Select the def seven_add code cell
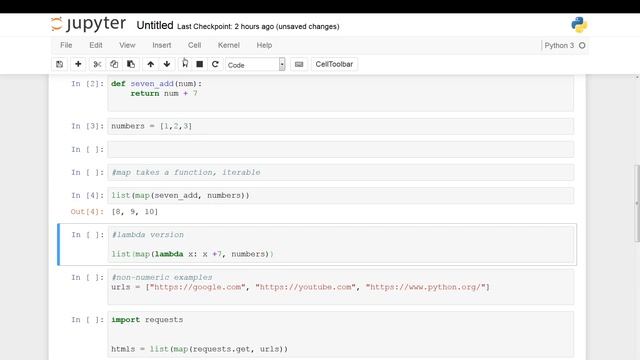The width and height of the screenshot is (640, 360). [340, 93]
